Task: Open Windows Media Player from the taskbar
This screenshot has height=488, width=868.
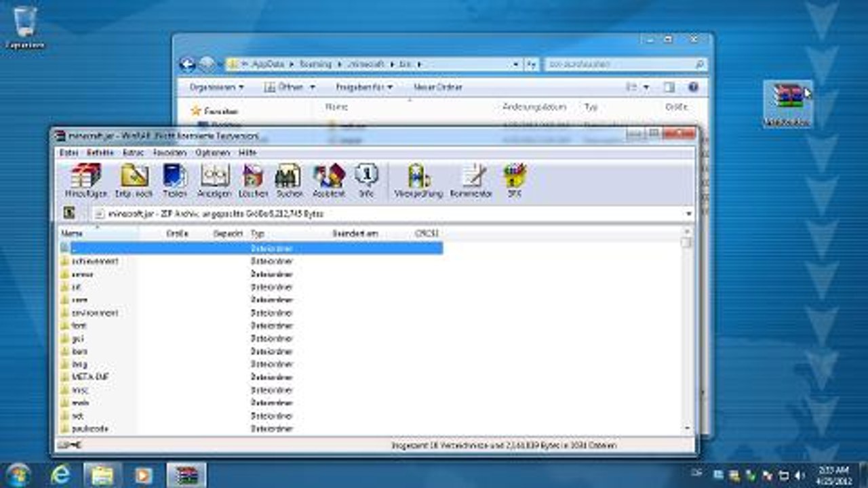Action: click(144, 475)
